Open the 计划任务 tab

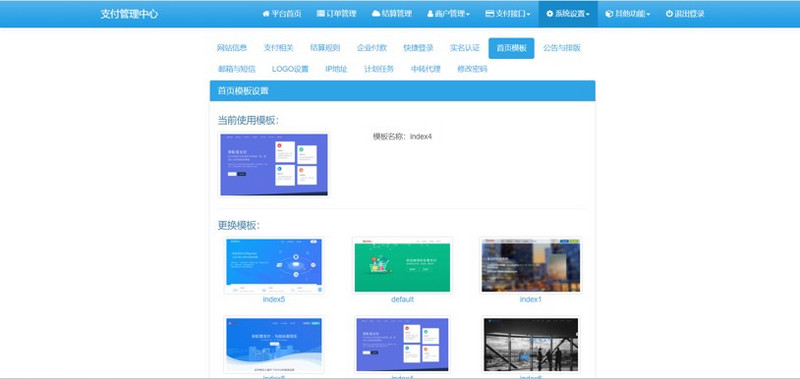click(x=379, y=69)
